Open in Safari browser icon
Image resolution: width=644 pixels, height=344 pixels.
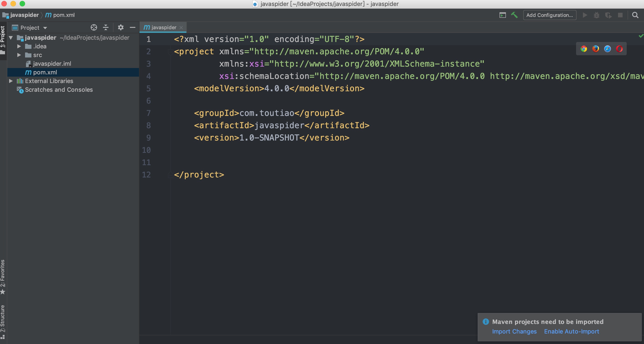608,49
